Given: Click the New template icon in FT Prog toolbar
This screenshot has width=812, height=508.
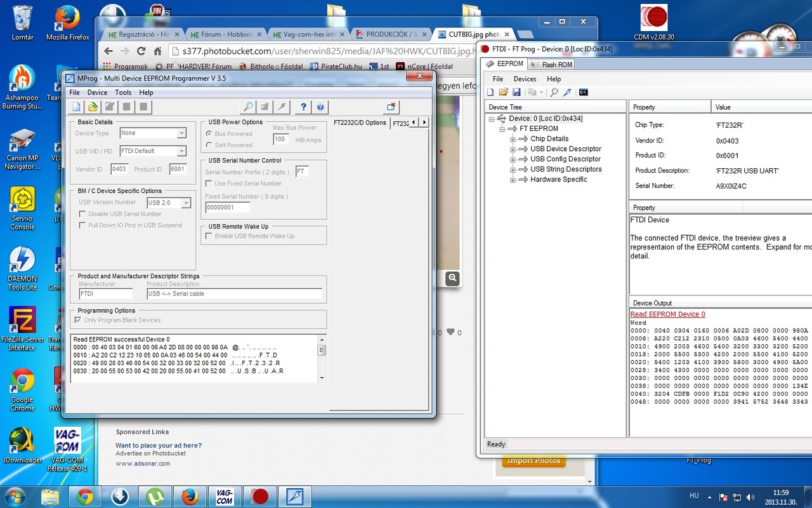Looking at the screenshot, I should point(491,92).
